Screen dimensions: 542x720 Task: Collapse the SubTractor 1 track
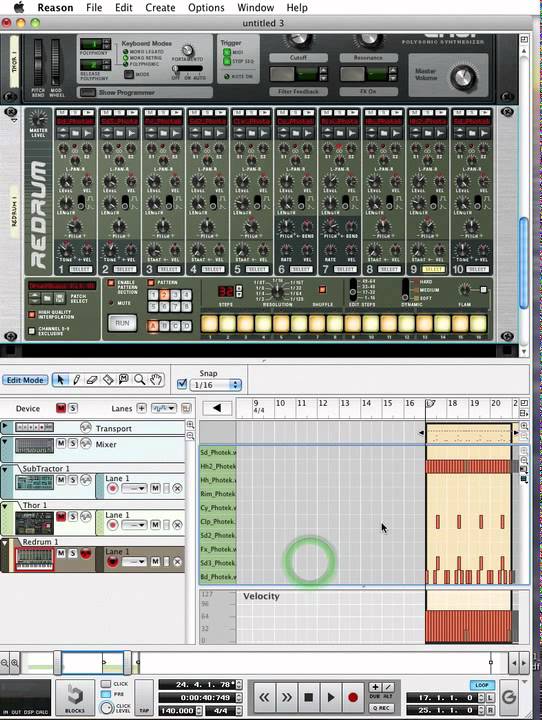pyautogui.click(x=5, y=469)
